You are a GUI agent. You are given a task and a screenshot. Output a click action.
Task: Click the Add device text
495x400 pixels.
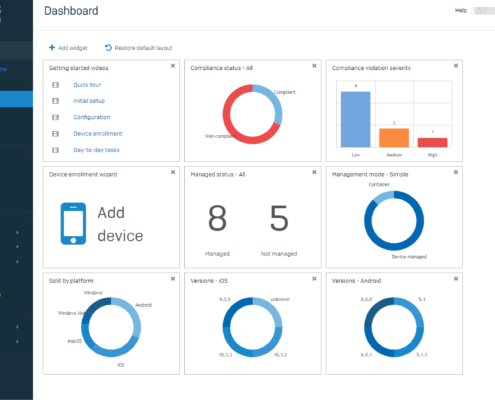[x=120, y=224]
